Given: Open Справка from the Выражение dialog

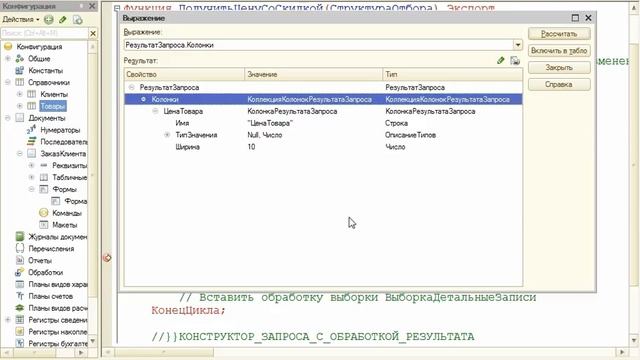Looking at the screenshot, I should coord(559,84).
